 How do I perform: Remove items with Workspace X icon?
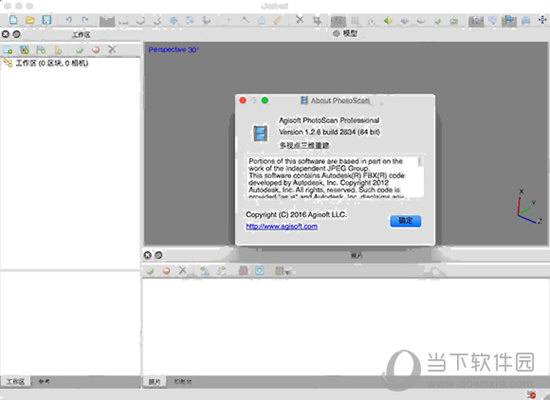coord(112,49)
